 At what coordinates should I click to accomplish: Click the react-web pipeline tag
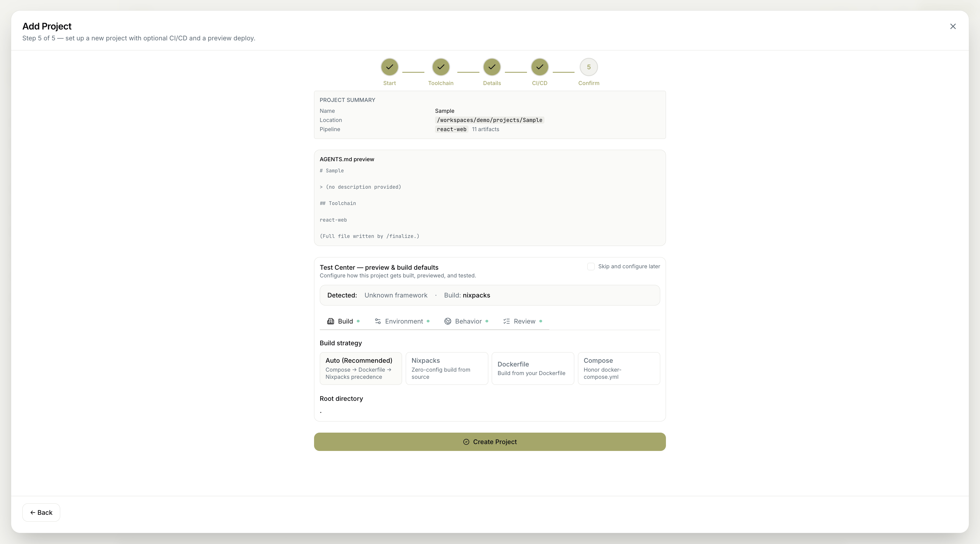pyautogui.click(x=451, y=129)
